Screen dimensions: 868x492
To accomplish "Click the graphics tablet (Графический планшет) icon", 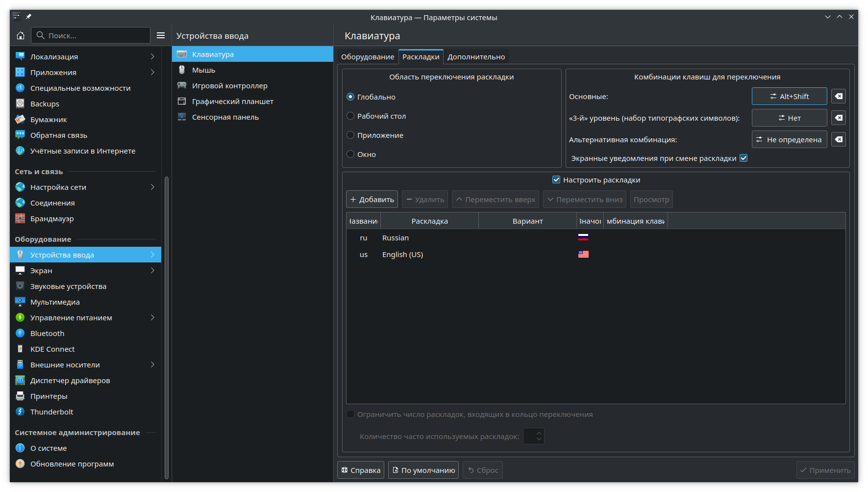I will (182, 101).
